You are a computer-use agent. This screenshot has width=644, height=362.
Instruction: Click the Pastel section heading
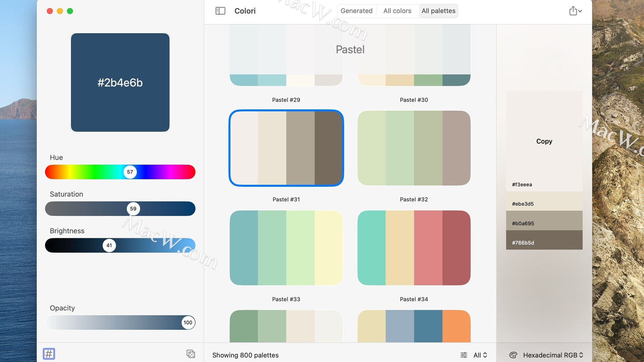coord(350,50)
